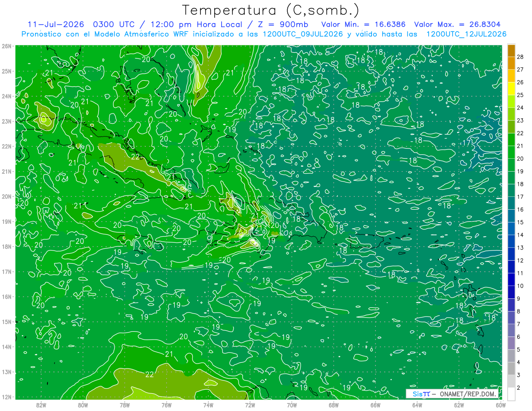Click the "19N" latitude axis label
The height and width of the screenshot is (411, 532).
(7, 221)
